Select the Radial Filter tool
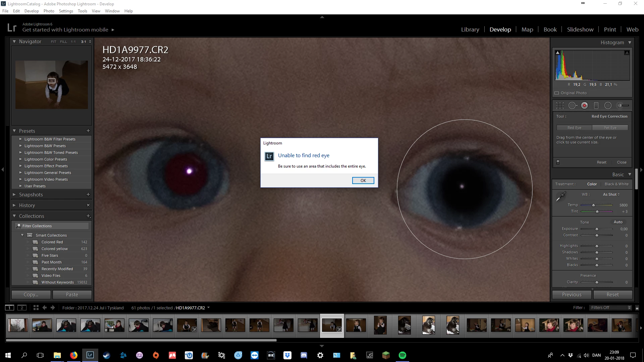The height and width of the screenshot is (362, 644). point(608,106)
